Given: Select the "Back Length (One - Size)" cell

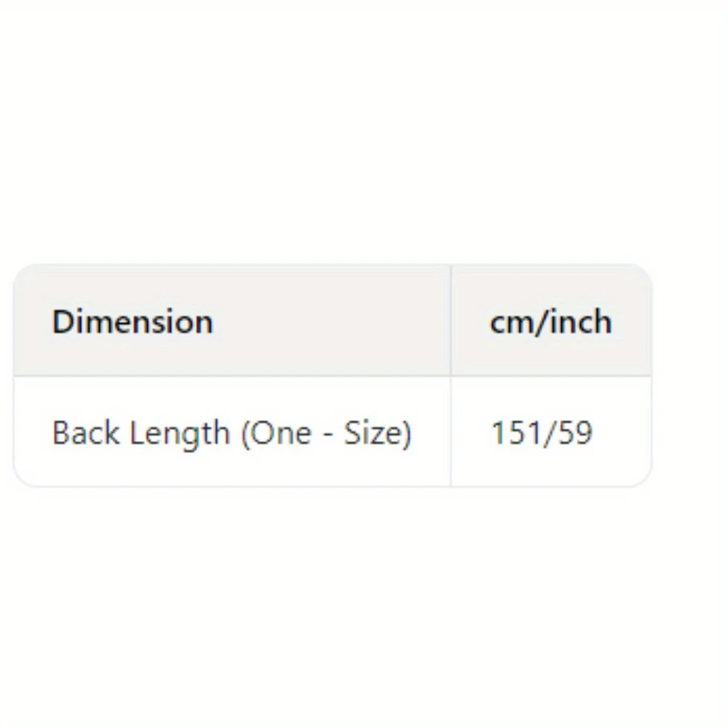Looking at the screenshot, I should (232, 433).
